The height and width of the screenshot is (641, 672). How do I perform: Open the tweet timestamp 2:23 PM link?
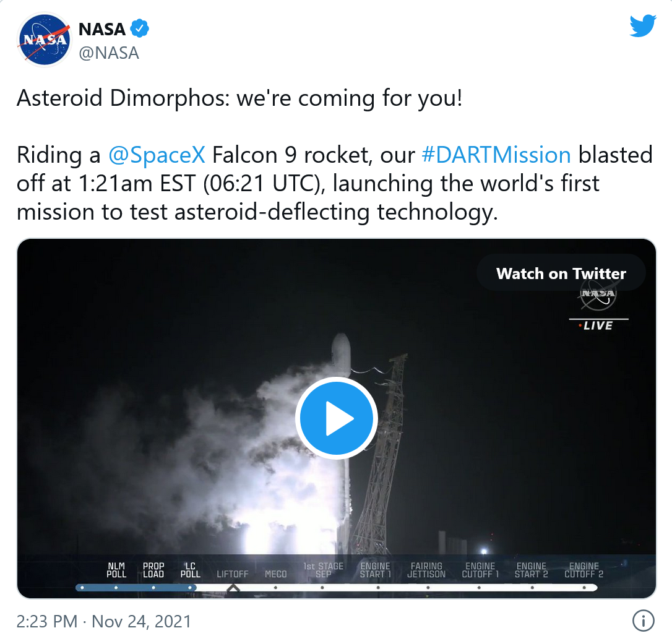tap(46, 621)
